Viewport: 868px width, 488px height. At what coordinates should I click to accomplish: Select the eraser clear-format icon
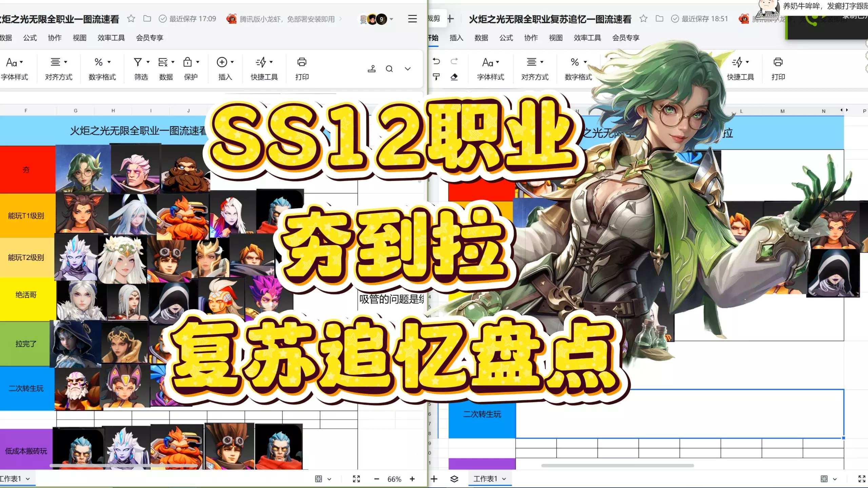454,77
